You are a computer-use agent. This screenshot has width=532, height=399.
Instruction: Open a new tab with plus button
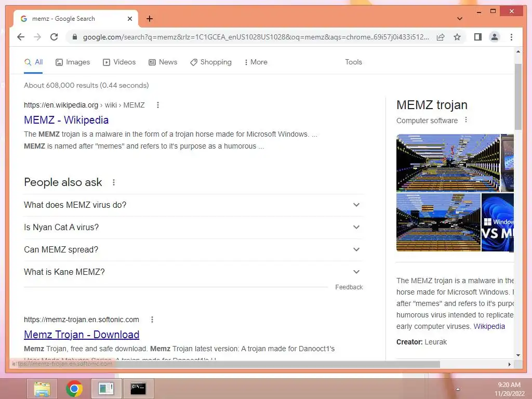(x=150, y=19)
